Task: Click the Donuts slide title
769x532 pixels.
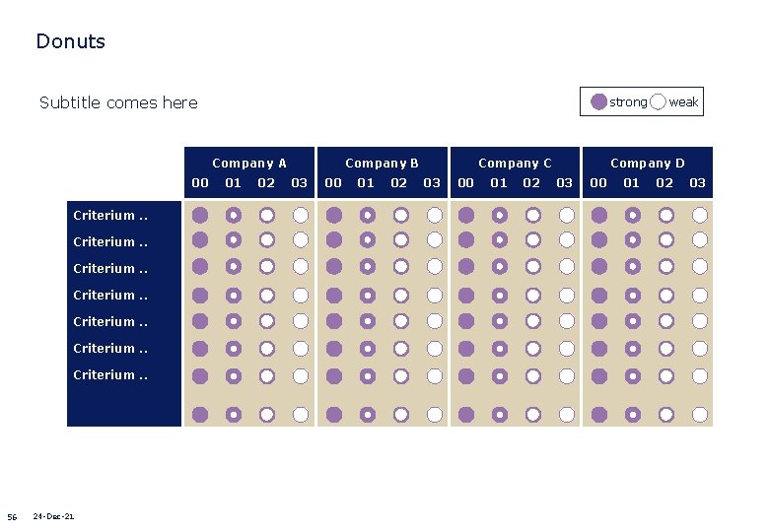Action: pyautogui.click(x=70, y=41)
